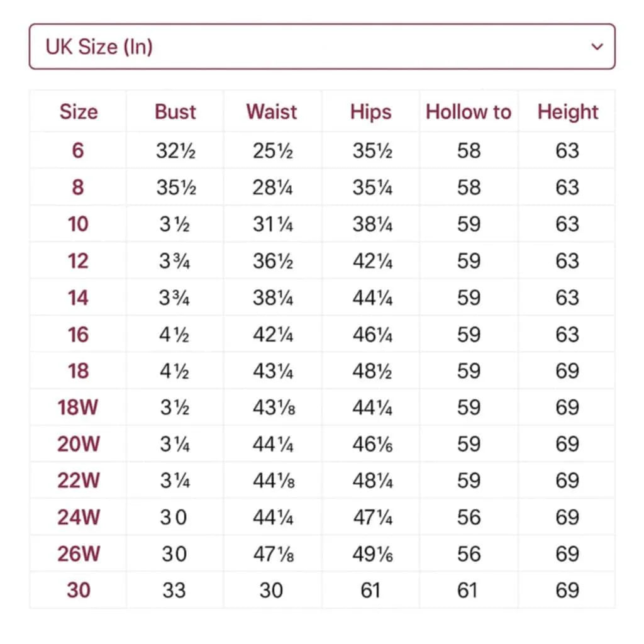Click the Bust column header
Image resolution: width=644 pixels, height=644 pixels.
click(x=175, y=112)
